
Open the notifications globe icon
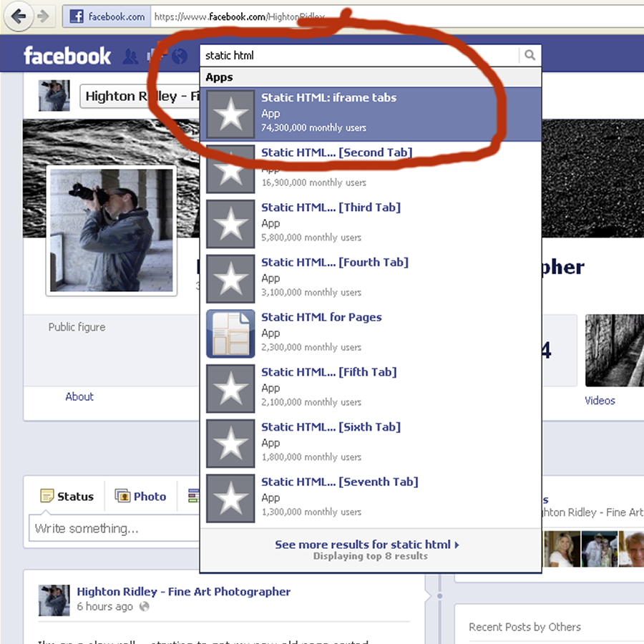pos(179,57)
